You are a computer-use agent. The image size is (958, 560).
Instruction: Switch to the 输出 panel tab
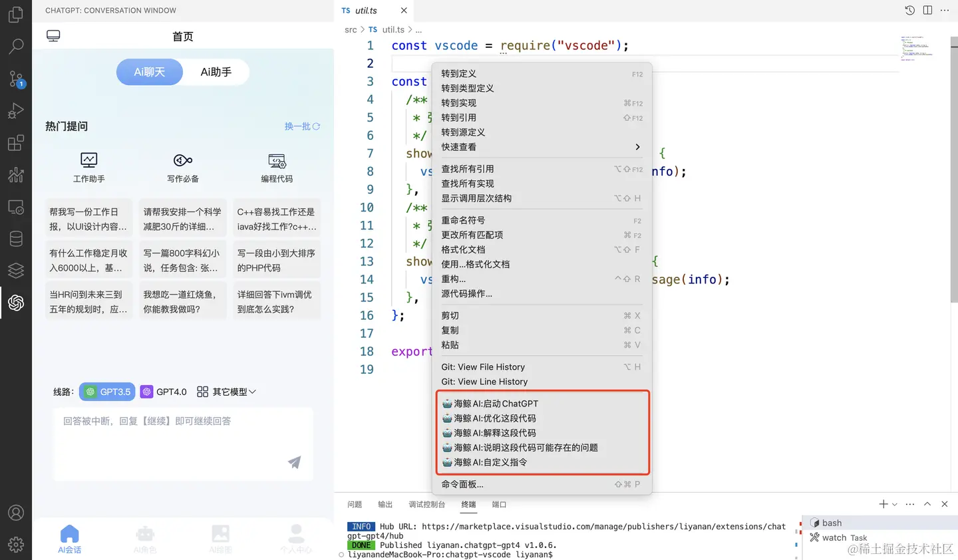385,504
